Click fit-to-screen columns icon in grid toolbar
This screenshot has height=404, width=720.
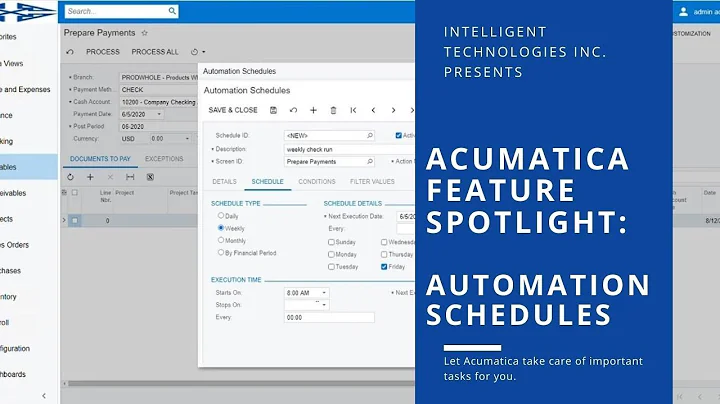(130, 177)
